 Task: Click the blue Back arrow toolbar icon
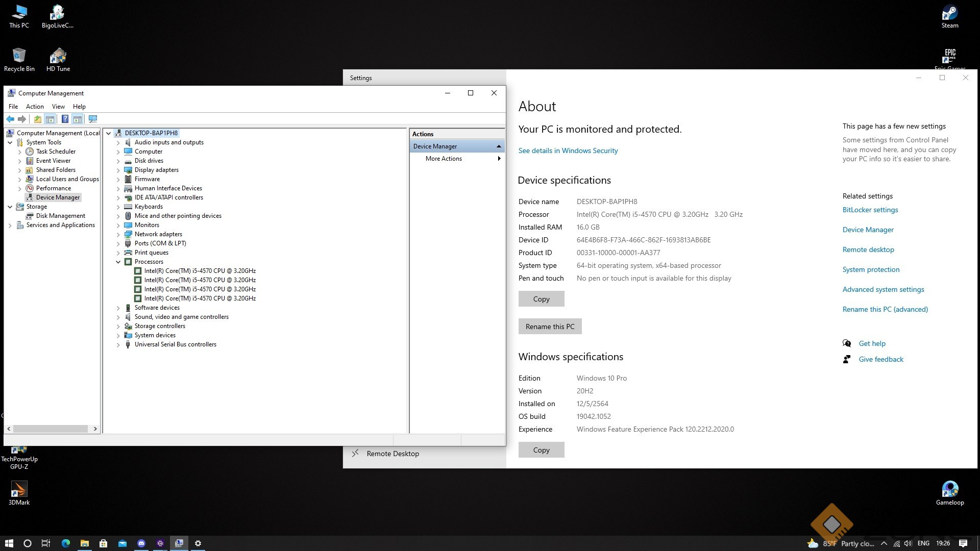(x=10, y=119)
